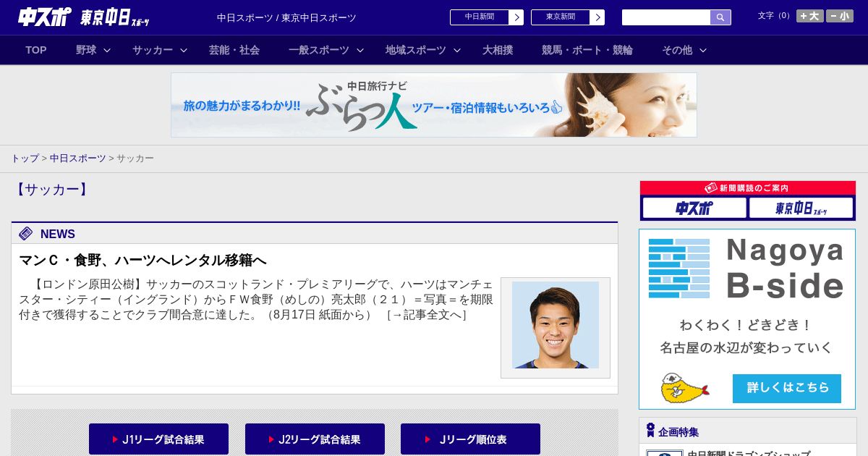The height and width of the screenshot is (456, 868).
Task: Click red arrow on Jリーグ順位表
Action: 427,439
